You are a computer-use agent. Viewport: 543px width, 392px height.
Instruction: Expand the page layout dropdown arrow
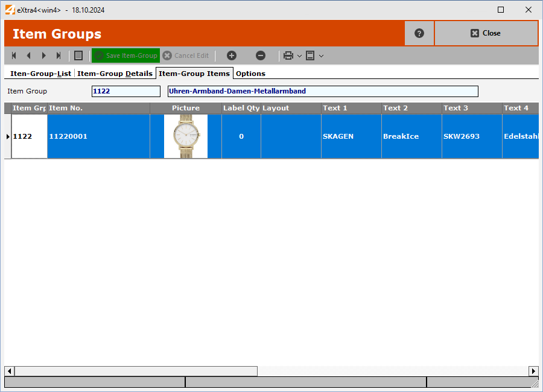[321, 56]
